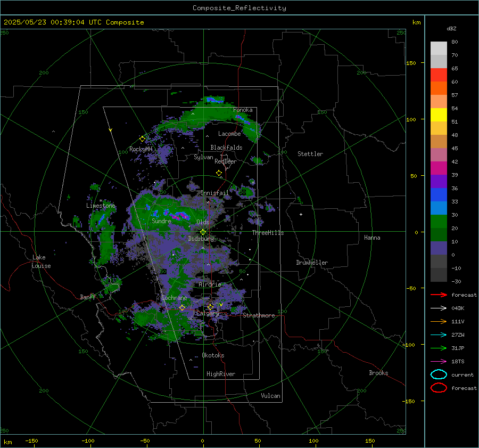Screen dimensions: 479x448
Task: Click the magenta 18TS arrow icon
Action: 439,361
